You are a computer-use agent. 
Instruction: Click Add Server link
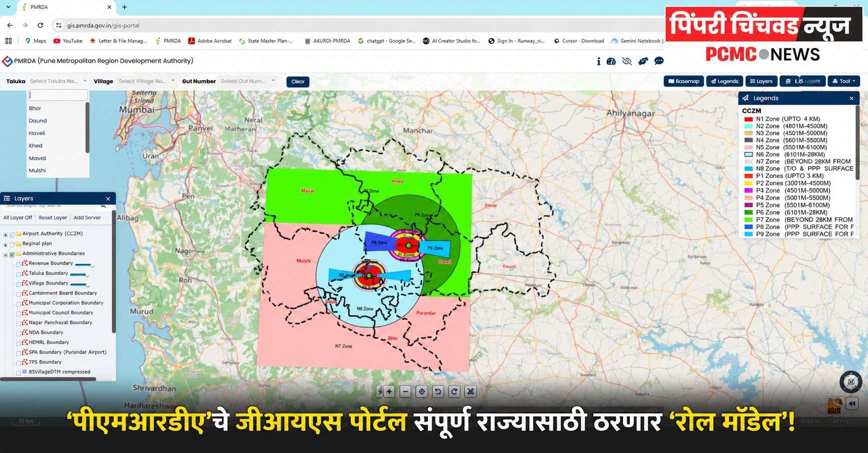87,217
